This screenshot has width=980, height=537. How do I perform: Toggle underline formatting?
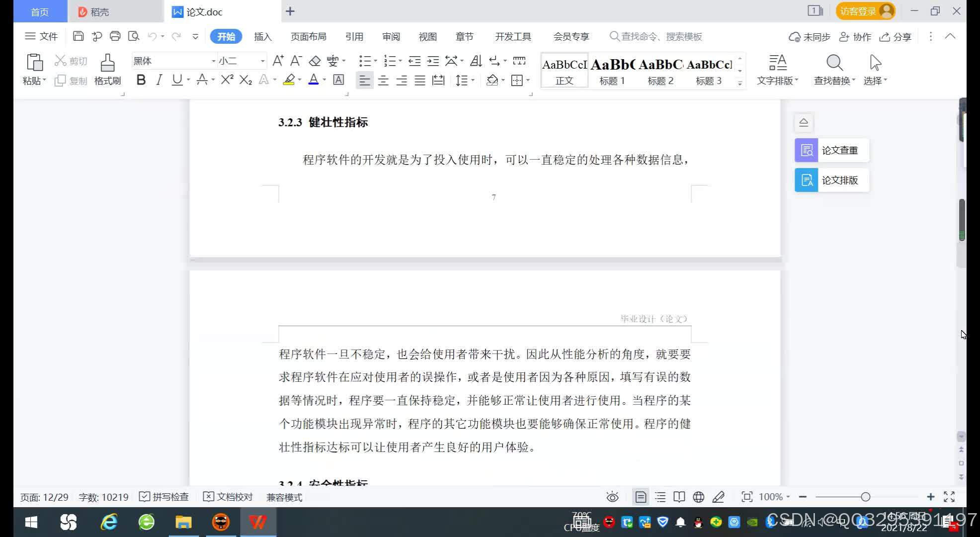click(177, 80)
